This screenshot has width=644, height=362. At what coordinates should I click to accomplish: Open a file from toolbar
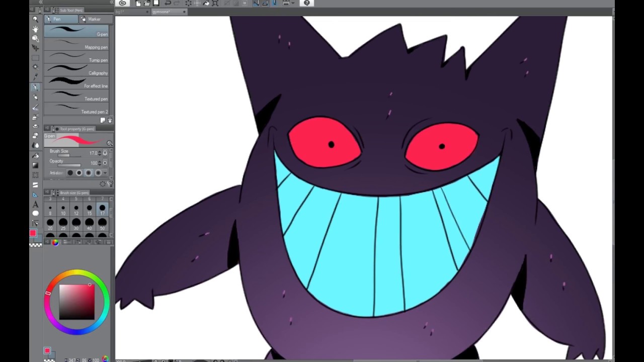click(x=147, y=3)
